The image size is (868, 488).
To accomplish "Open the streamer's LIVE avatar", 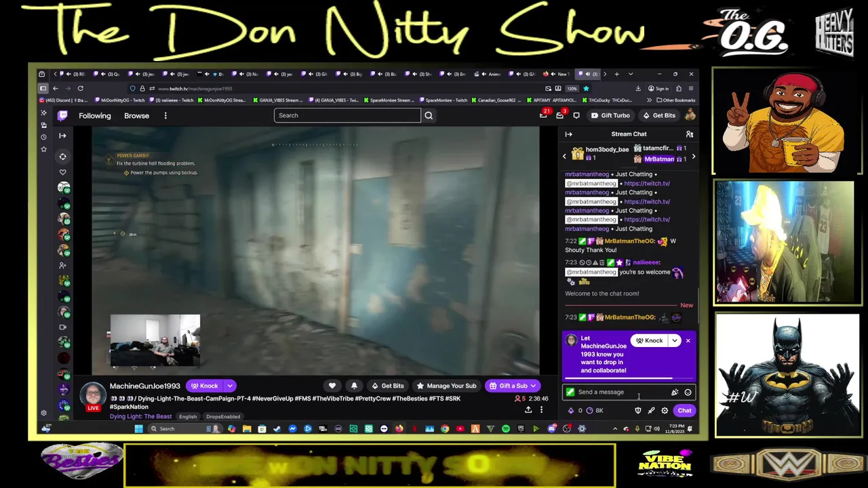I will click(93, 397).
